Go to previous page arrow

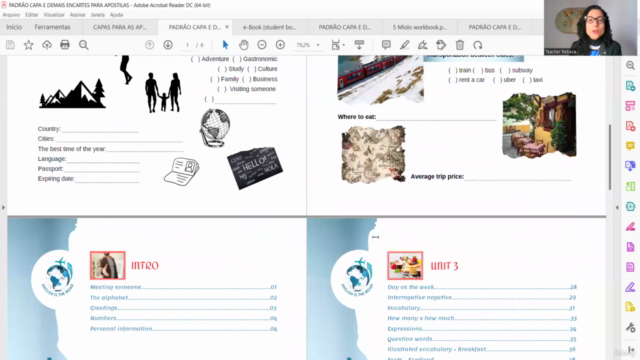149,45
